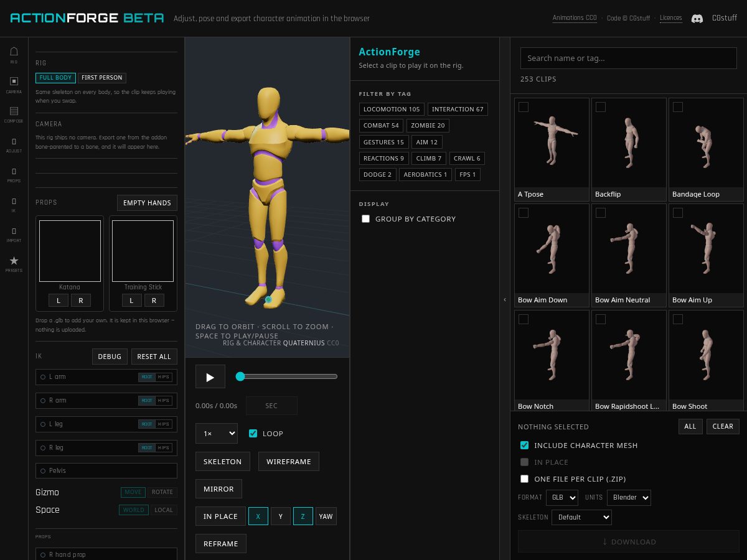Open the Discord icon in header
This screenshot has height=560, width=747.
698,18
